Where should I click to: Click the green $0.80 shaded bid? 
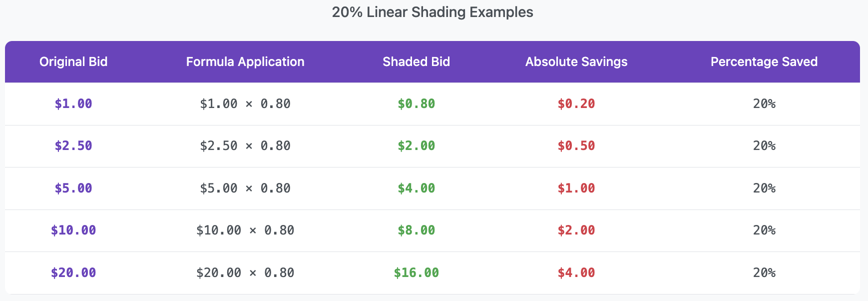(x=416, y=103)
